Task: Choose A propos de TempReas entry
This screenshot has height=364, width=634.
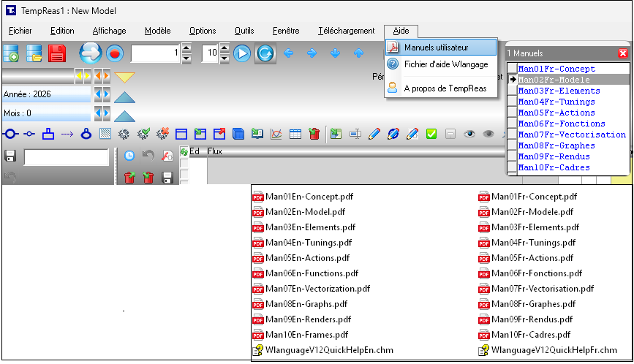Action: pos(441,88)
